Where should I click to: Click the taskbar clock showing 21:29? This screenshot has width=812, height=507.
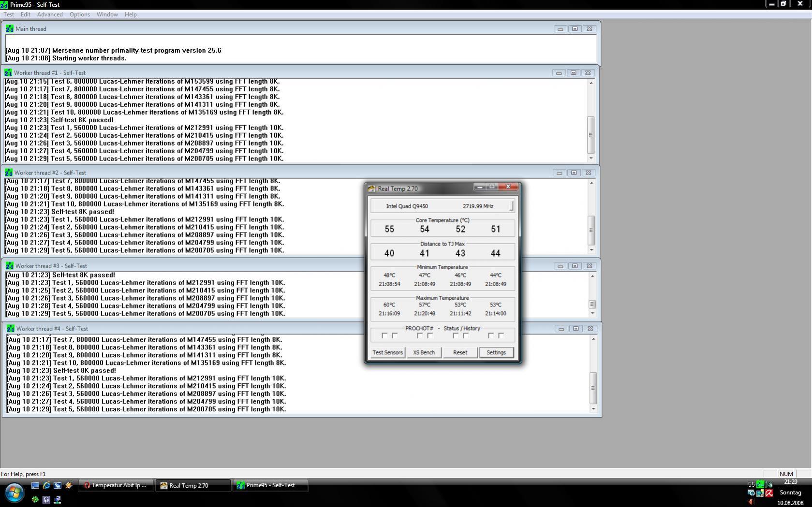point(791,482)
